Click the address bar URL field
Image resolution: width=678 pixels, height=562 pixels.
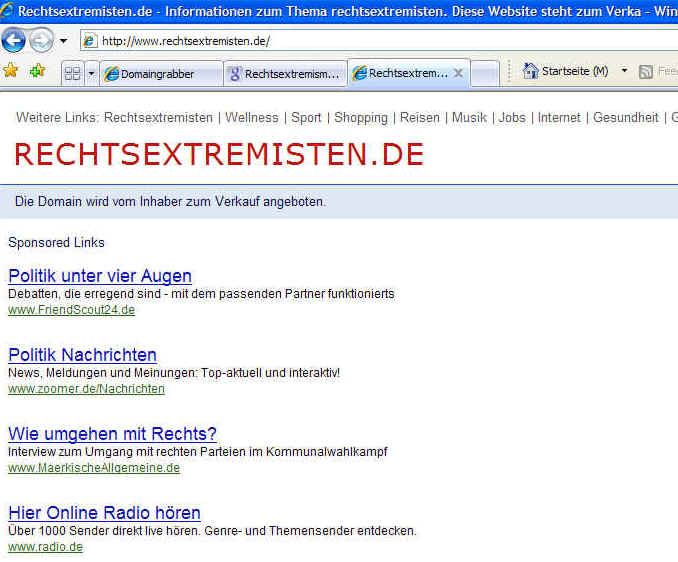coord(380,41)
